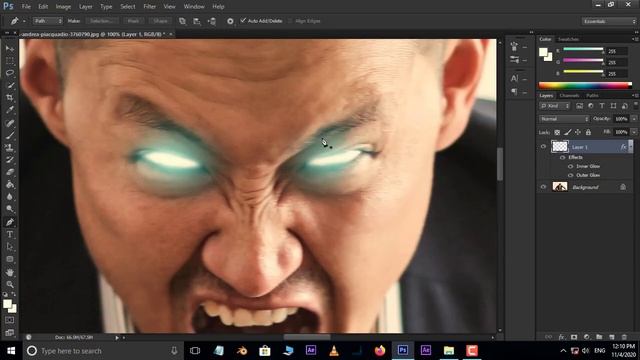Viewport: 640px width, 360px height.
Task: Click the Layer 1 thumbnail
Action: [x=560, y=147]
